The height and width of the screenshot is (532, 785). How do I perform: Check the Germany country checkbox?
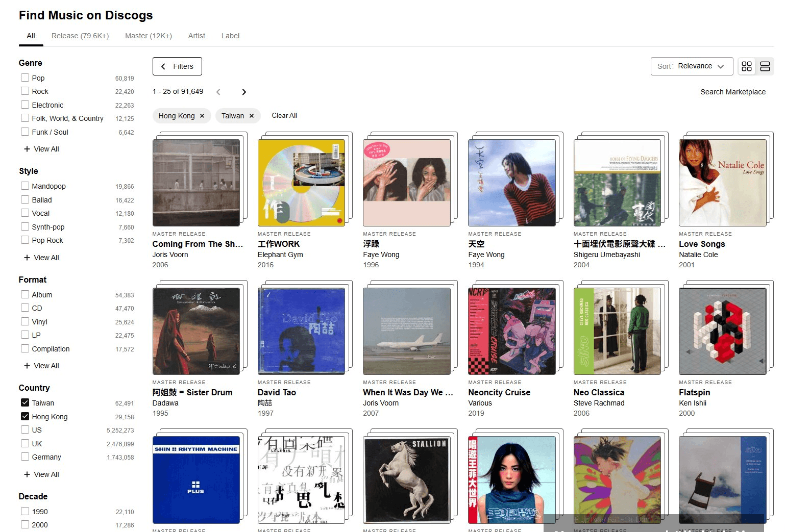(24, 457)
